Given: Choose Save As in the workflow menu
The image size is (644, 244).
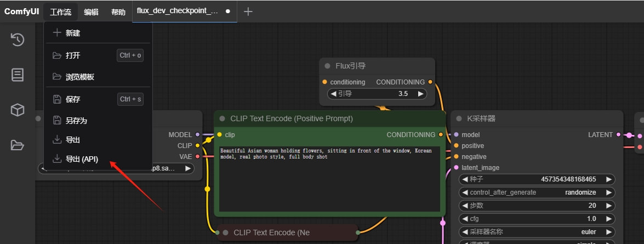Looking at the screenshot, I should [76, 121].
